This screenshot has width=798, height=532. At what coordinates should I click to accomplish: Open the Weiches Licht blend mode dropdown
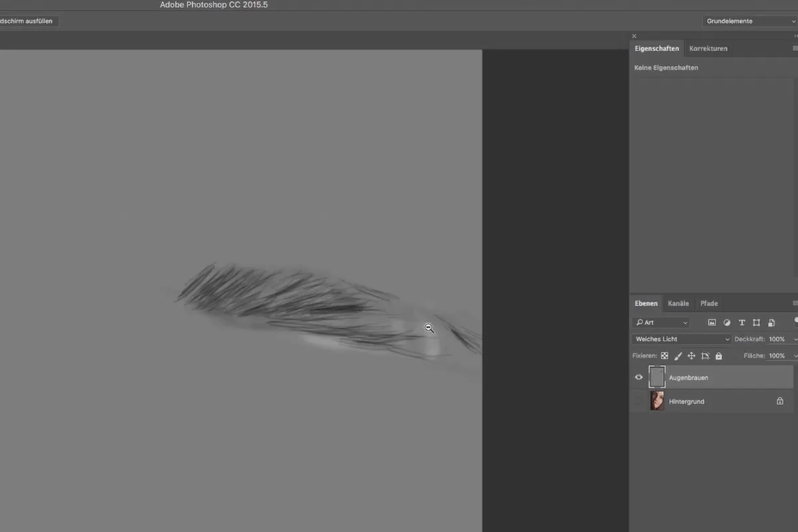682,339
